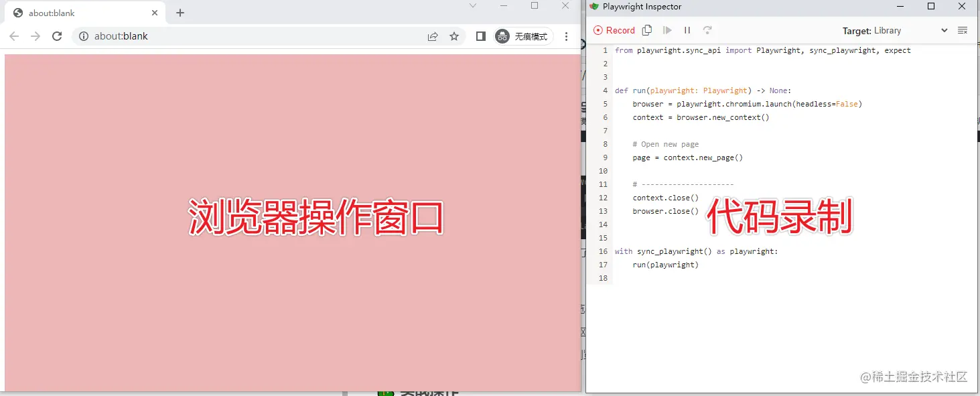Viewport: 980px width, 396px height.
Task: Click the browser Back button
Action: tap(13, 36)
